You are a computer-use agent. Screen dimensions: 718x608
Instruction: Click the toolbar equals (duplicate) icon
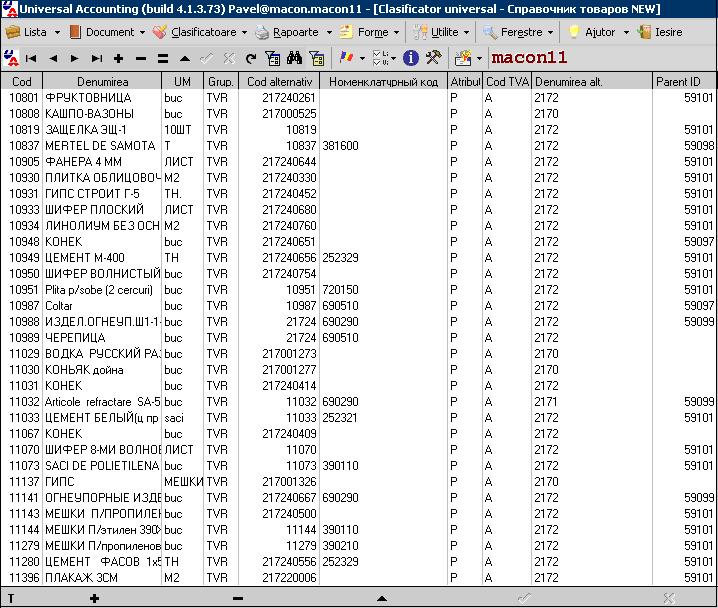click(x=163, y=59)
